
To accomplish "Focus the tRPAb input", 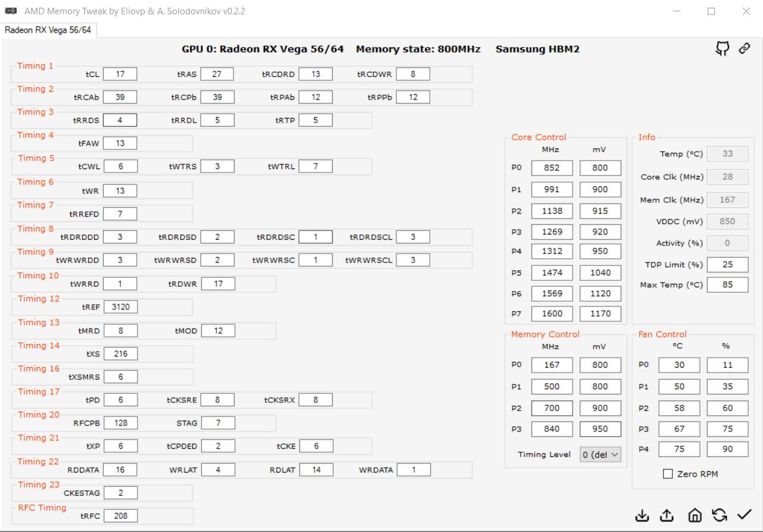I will [315, 97].
